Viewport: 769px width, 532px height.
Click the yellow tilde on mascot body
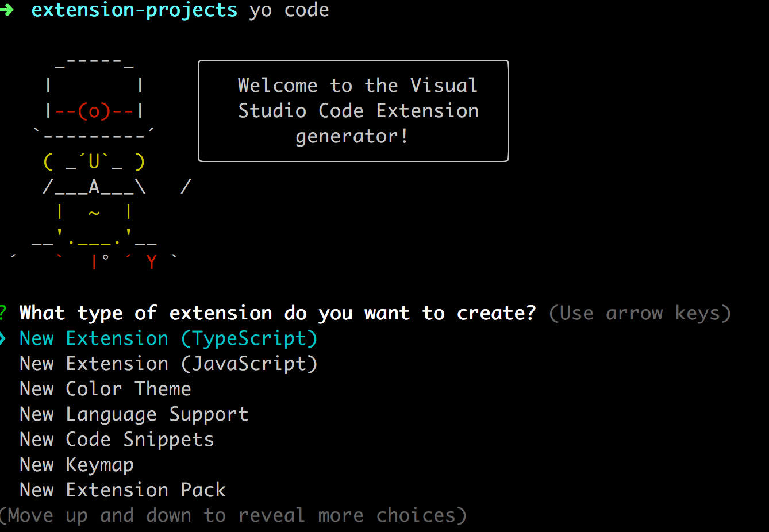click(94, 213)
